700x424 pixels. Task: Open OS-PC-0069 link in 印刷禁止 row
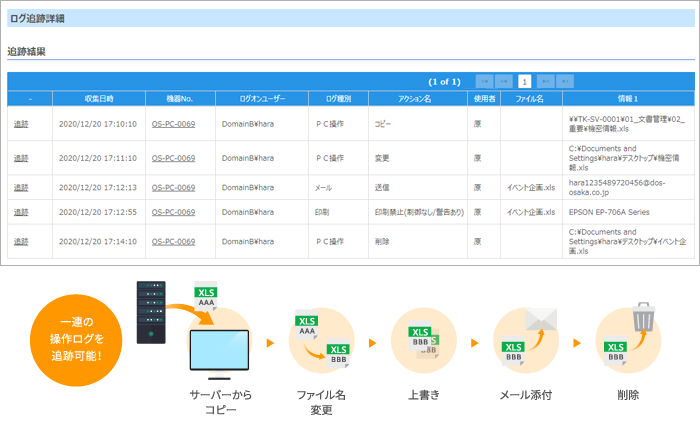click(x=173, y=212)
